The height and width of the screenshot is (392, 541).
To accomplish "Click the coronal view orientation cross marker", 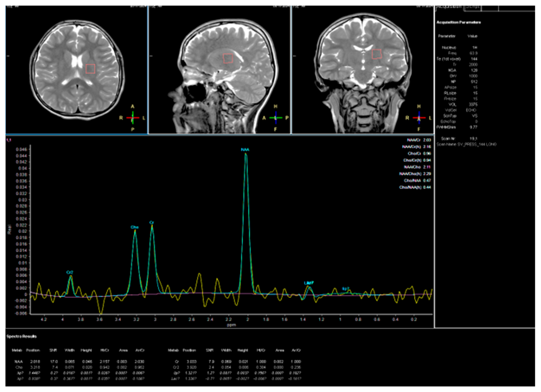I will 419,118.
